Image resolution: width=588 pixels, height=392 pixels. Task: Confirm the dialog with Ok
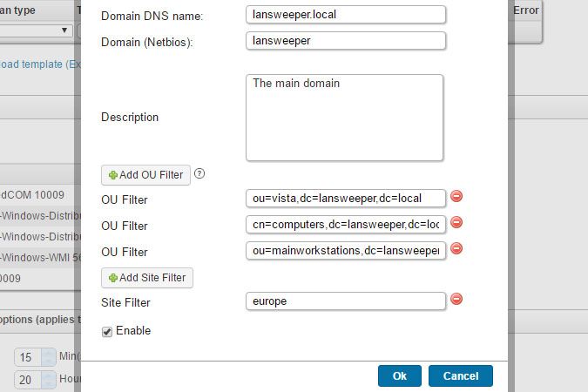click(x=400, y=375)
